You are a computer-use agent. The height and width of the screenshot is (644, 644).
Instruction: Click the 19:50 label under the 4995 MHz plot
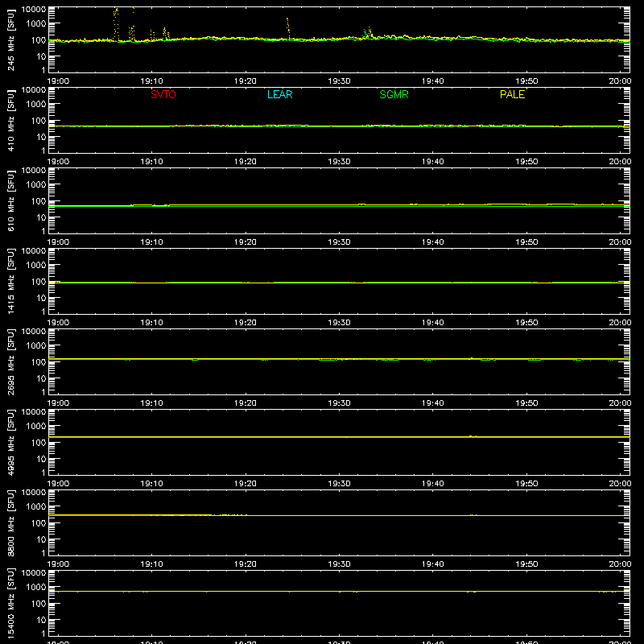tap(526, 484)
